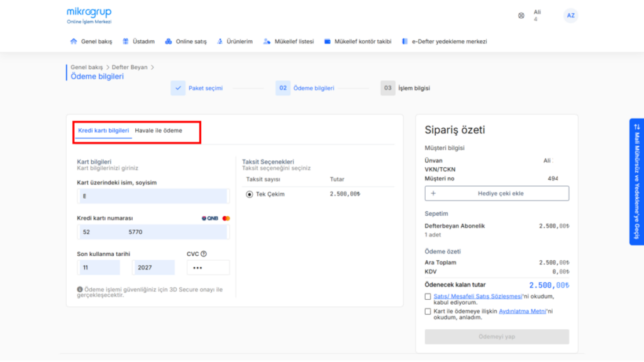Click the Mükellef kontör takibi icon
The width and height of the screenshot is (644, 362).
[x=327, y=41]
